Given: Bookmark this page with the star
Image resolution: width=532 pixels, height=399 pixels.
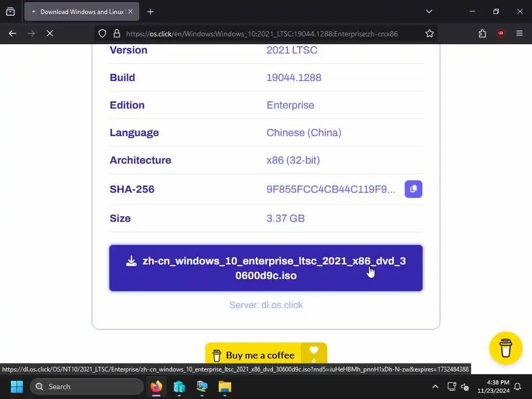Looking at the screenshot, I should tap(430, 33).
